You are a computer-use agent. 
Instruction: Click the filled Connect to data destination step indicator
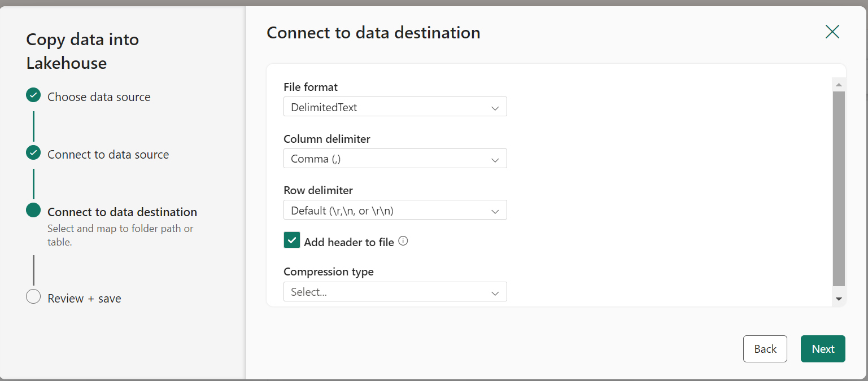coord(33,209)
